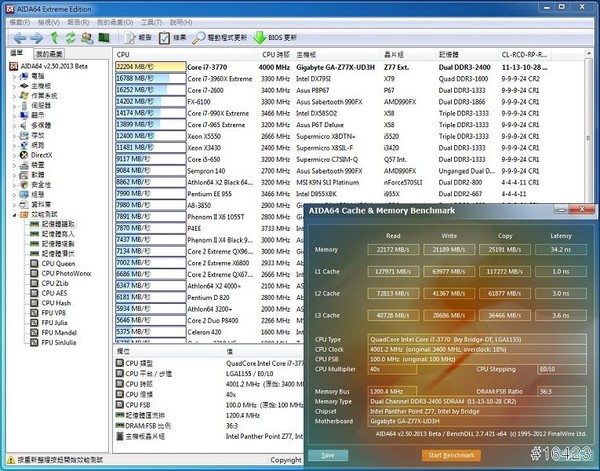The width and height of the screenshot is (600, 471).
Task: Expand the 電腦 computer tree node
Action: [14, 76]
